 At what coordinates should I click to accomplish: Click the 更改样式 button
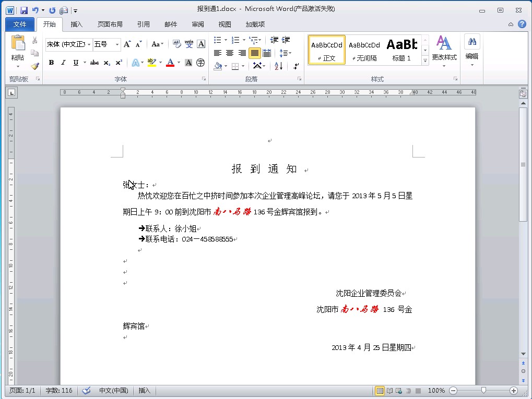[x=444, y=50]
